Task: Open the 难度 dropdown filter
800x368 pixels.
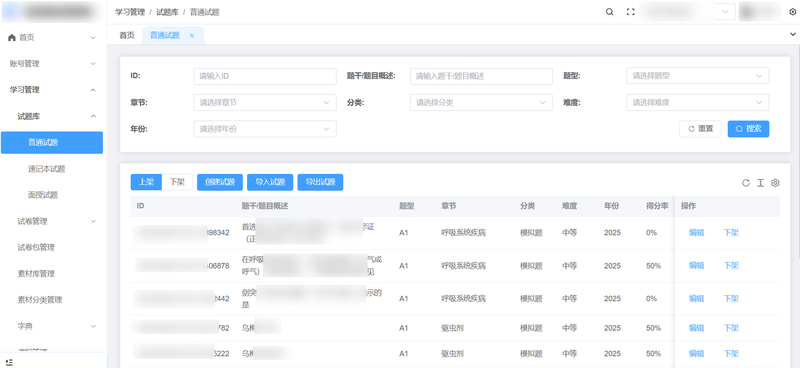Action: point(697,103)
